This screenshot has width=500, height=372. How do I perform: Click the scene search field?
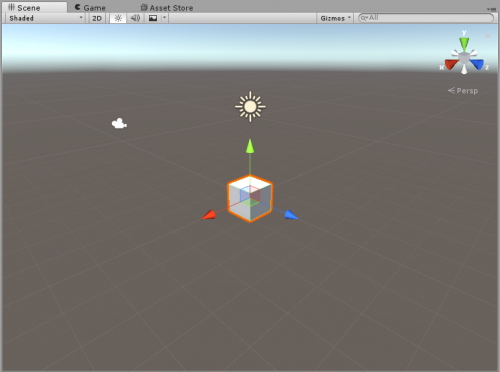426,18
